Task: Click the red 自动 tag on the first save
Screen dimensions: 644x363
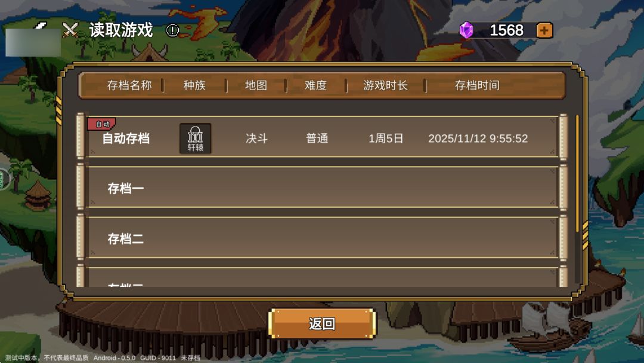Action: tap(101, 124)
